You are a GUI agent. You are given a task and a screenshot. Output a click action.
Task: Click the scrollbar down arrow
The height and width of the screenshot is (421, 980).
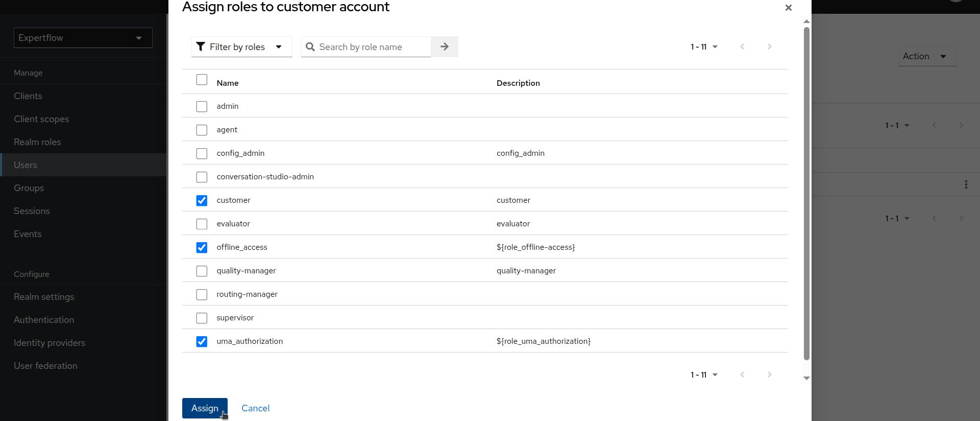tap(806, 379)
